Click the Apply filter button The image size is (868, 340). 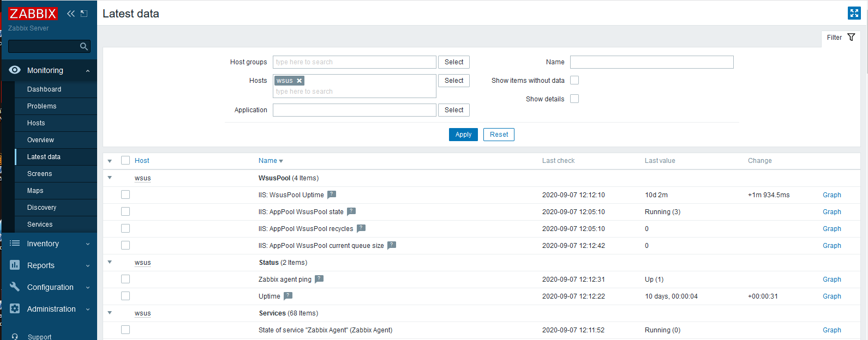[463, 135]
